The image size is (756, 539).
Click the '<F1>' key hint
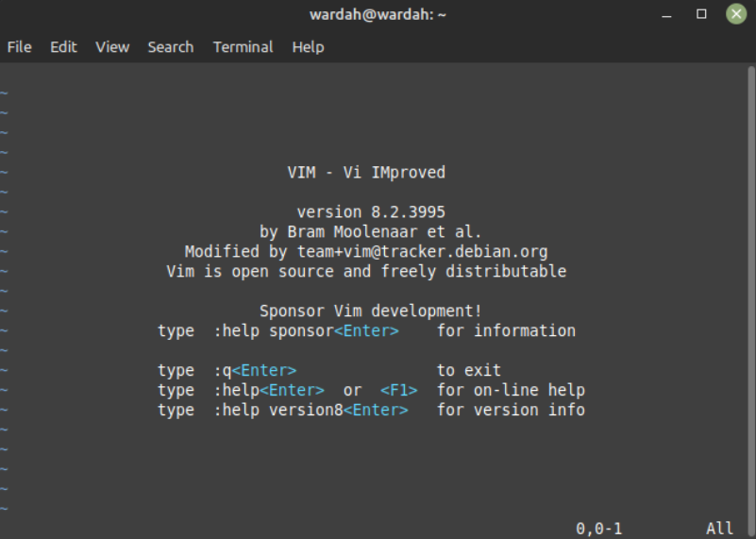click(x=398, y=390)
